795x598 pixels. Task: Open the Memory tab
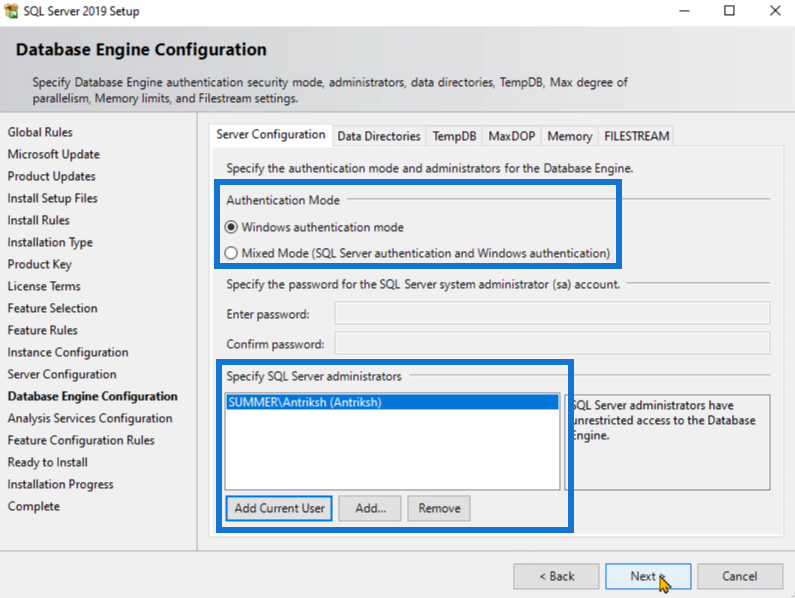click(x=570, y=136)
